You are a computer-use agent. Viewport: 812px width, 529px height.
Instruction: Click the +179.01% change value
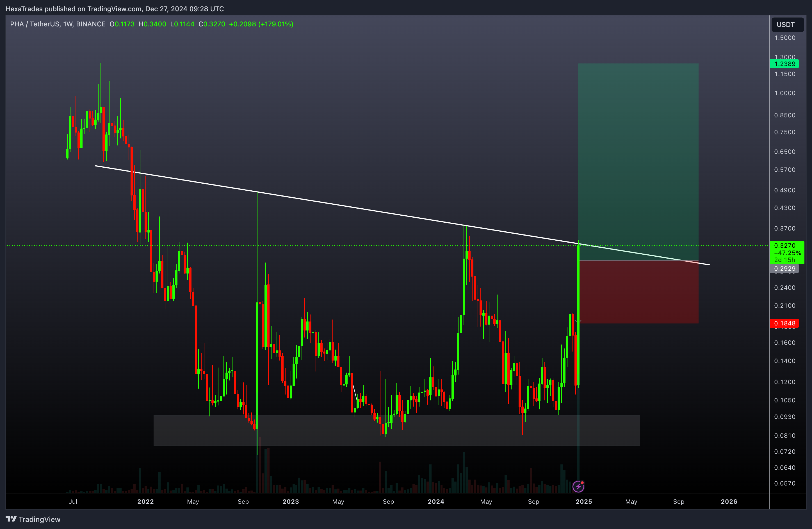coord(276,24)
